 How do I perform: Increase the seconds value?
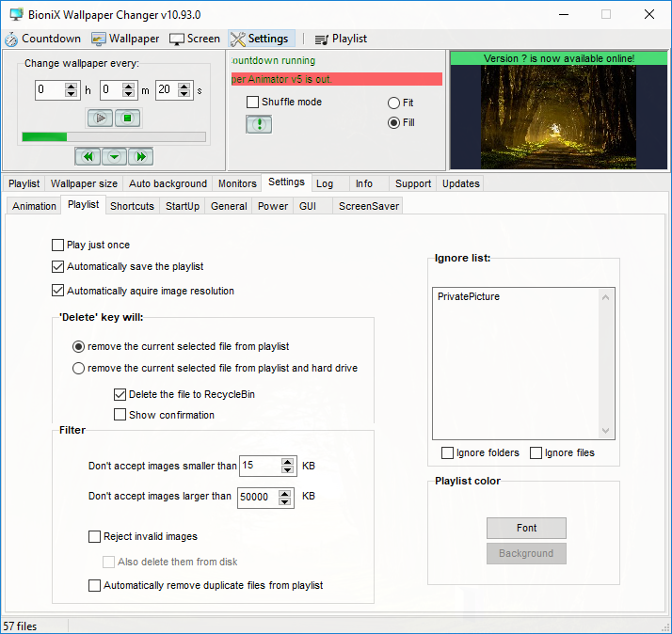pos(184,87)
